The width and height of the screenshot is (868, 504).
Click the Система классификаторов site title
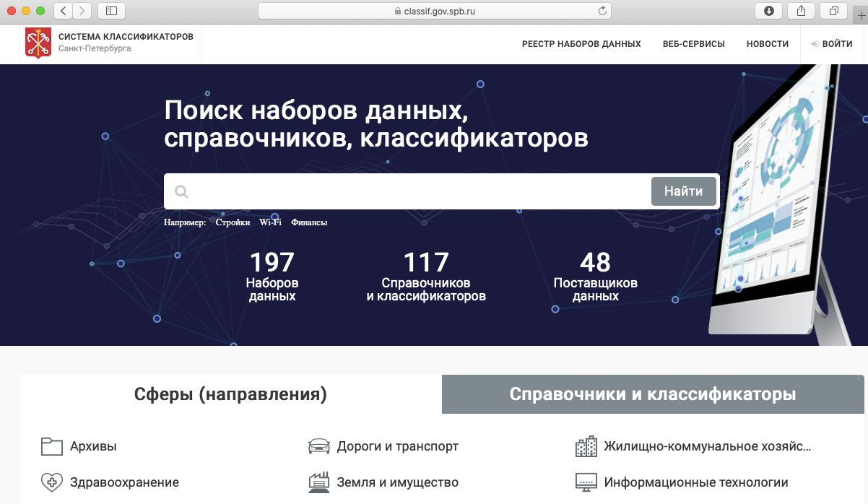tap(126, 37)
